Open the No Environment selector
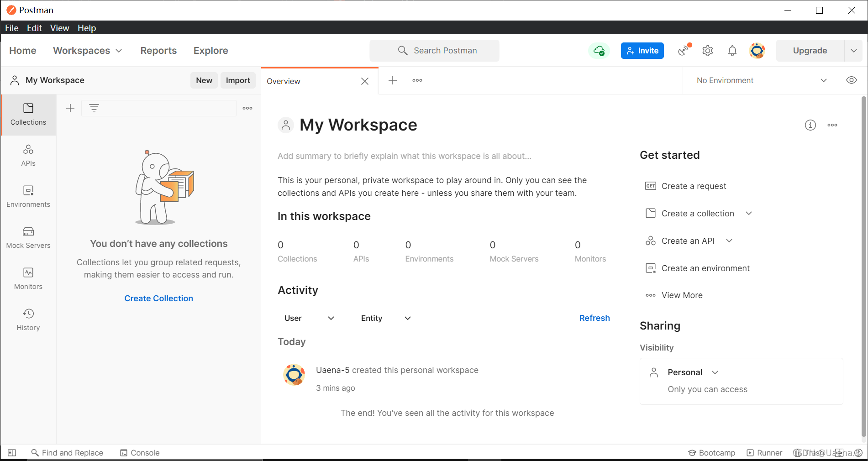Image resolution: width=868 pixels, height=461 pixels. click(x=762, y=80)
